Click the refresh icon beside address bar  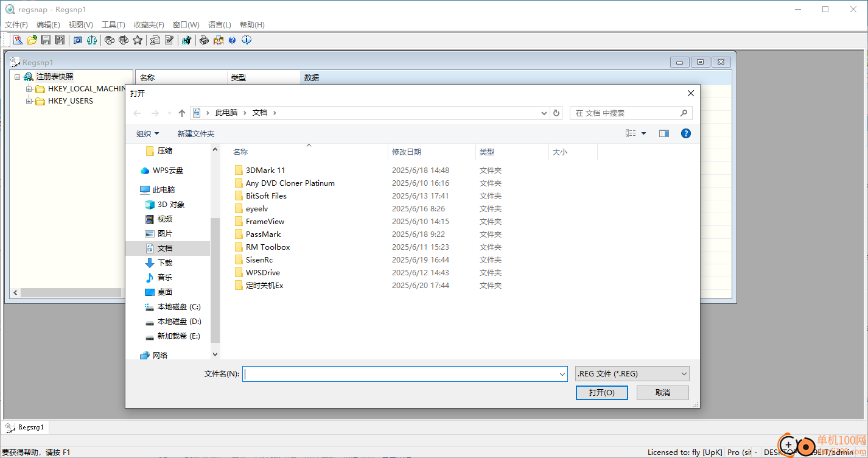pos(556,113)
